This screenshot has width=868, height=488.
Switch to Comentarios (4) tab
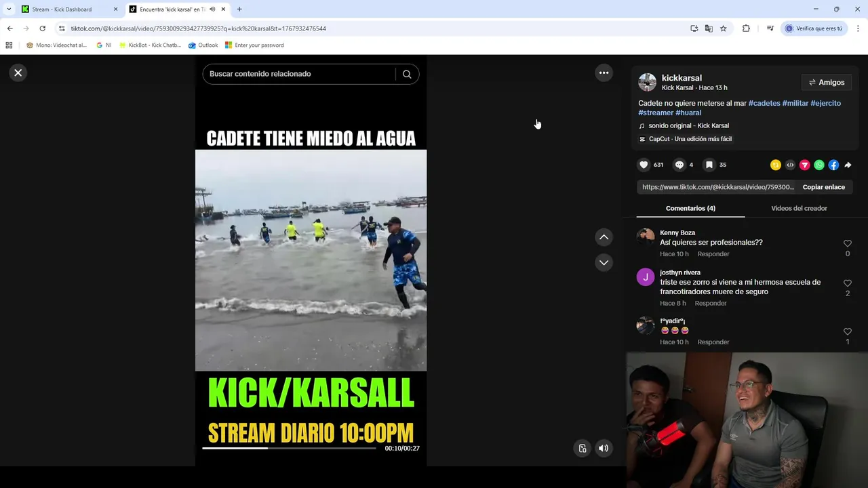tap(690, 208)
